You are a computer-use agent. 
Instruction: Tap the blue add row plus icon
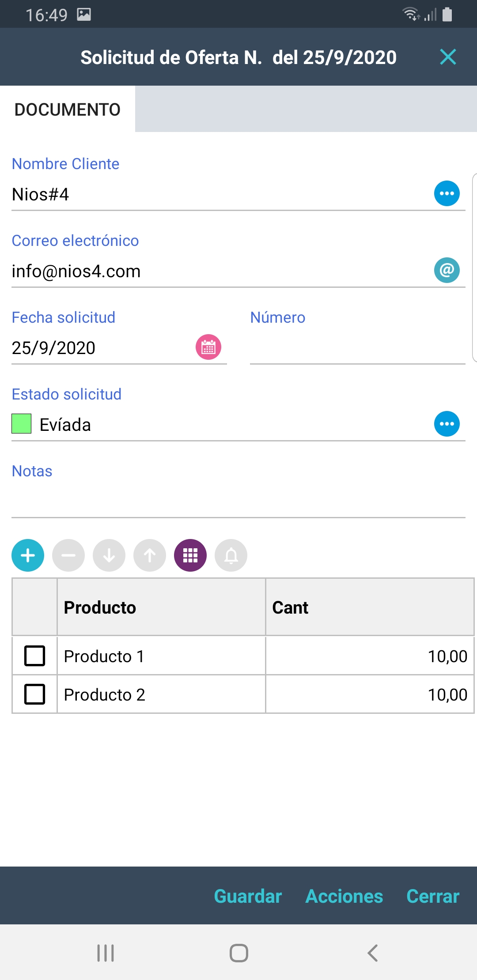tap(28, 555)
